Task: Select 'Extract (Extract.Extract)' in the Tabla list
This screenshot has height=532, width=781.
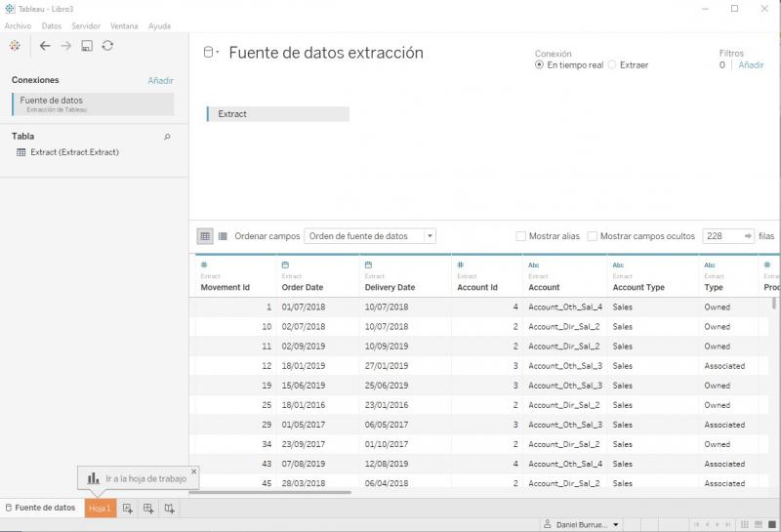Action: [x=75, y=152]
